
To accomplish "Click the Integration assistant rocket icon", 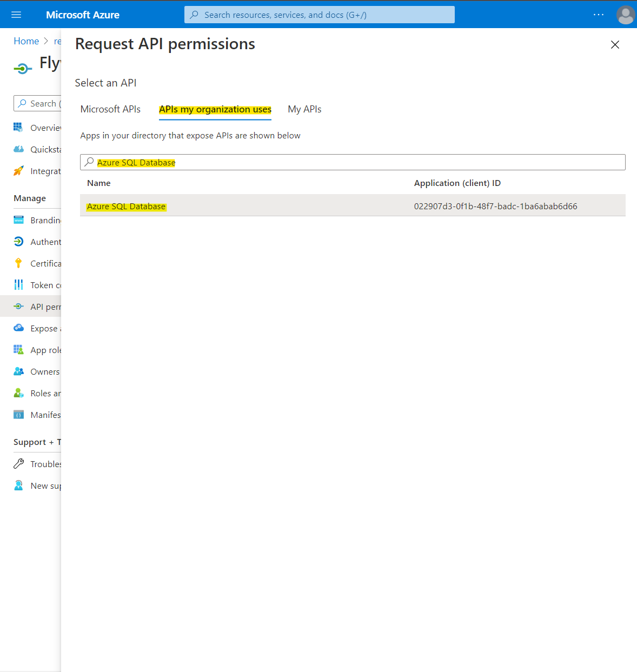I will click(x=18, y=171).
